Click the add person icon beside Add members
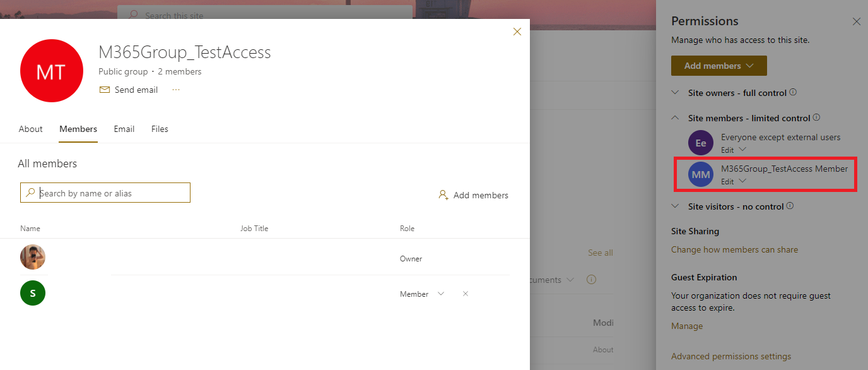This screenshot has width=868, height=370. [x=443, y=195]
